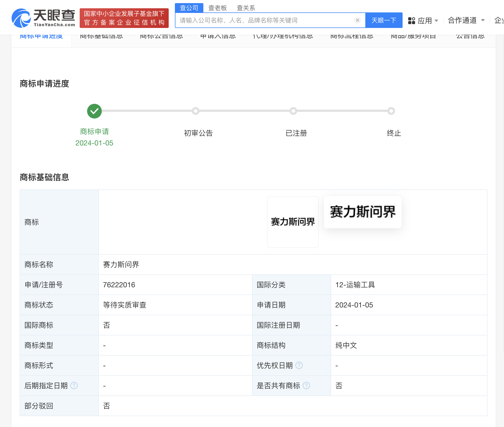Switch to the 商标公告信息 section tab
The height and width of the screenshot is (427, 504).
161,36
